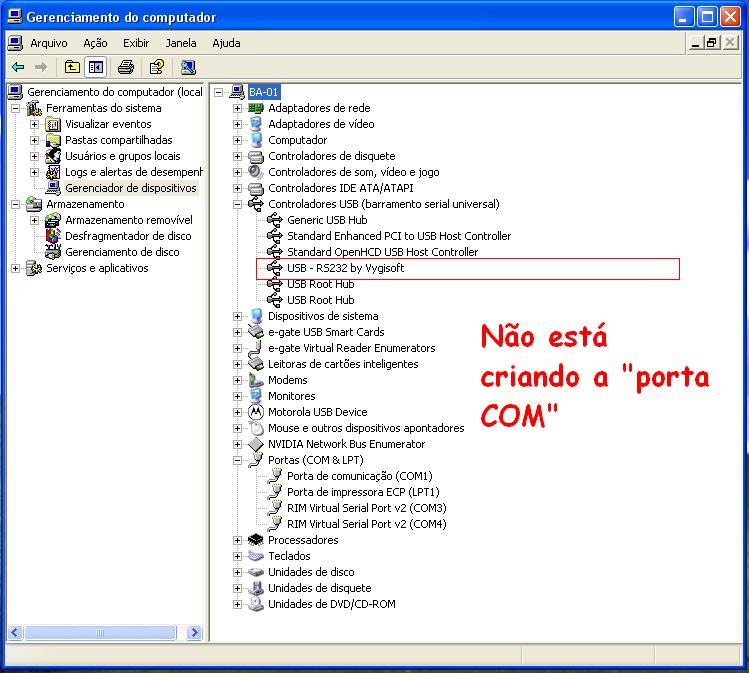The height and width of the screenshot is (673, 749).
Task: Select Logs e alertas de desempenho
Action: coord(133,172)
